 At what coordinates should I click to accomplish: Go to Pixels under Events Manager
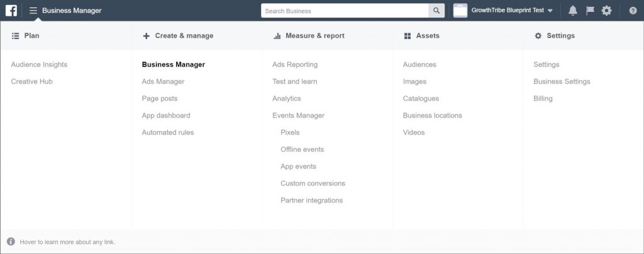point(290,133)
